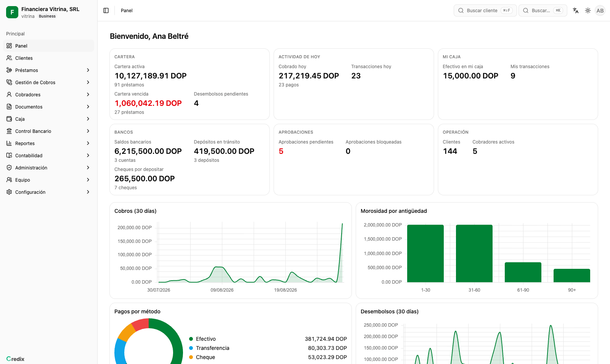Click the Administración shield icon
This screenshot has height=364, width=610.
(9, 168)
